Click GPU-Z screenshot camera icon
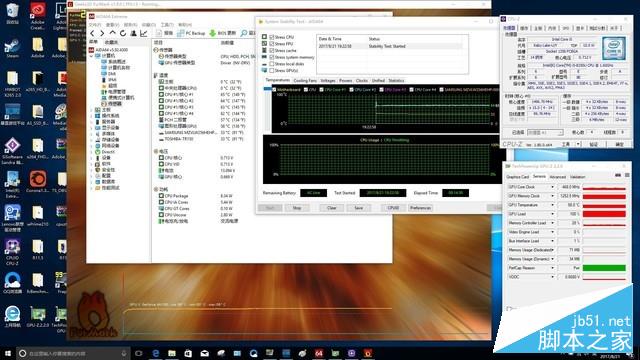Viewport: 640px width, 360px height. click(x=618, y=175)
